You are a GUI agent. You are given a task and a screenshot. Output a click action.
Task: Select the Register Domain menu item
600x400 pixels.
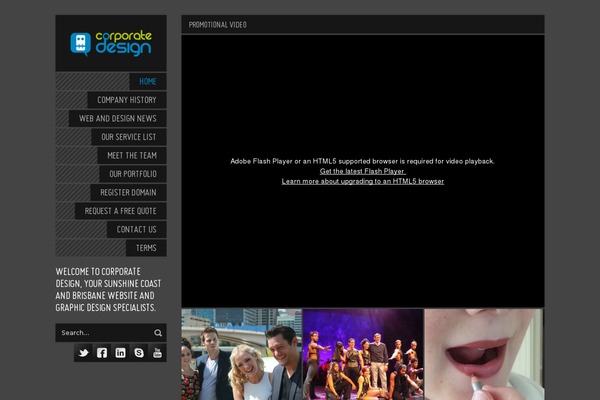click(128, 192)
